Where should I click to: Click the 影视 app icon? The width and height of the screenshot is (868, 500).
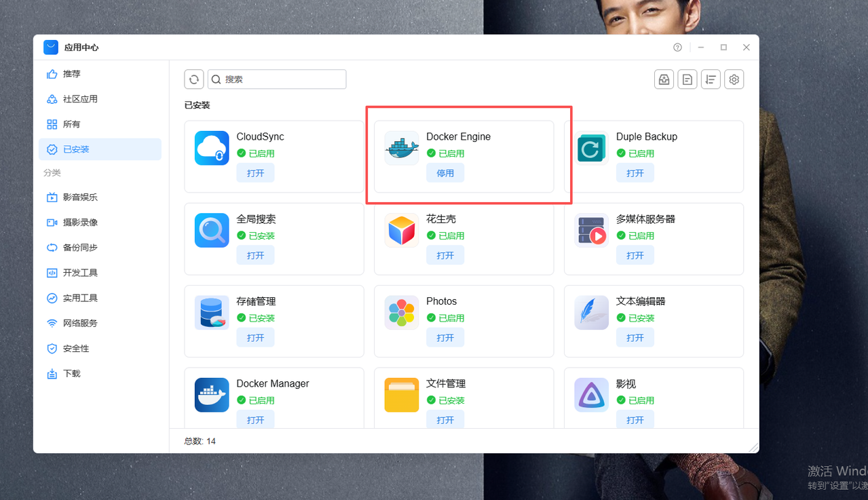592,395
